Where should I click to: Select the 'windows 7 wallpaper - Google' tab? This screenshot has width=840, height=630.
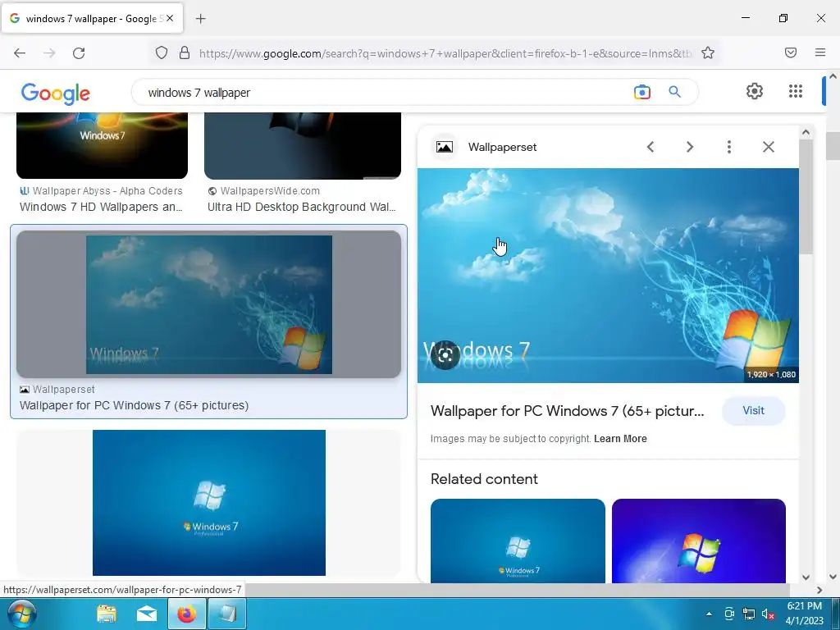pos(92,18)
